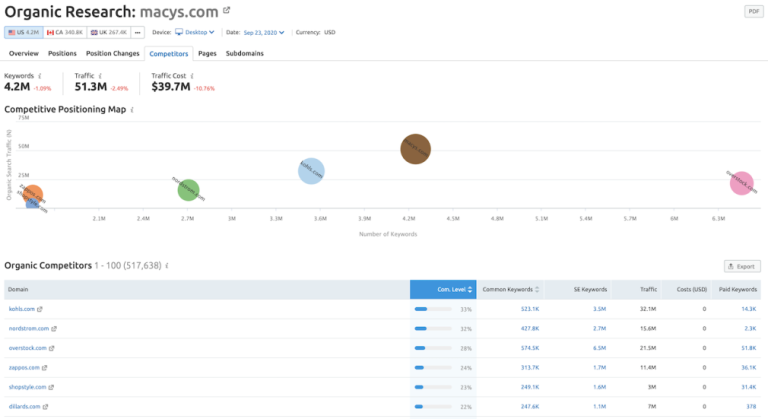This screenshot has width=768, height=419.
Task: Click zappos.com common keywords 313.7K
Action: point(530,368)
